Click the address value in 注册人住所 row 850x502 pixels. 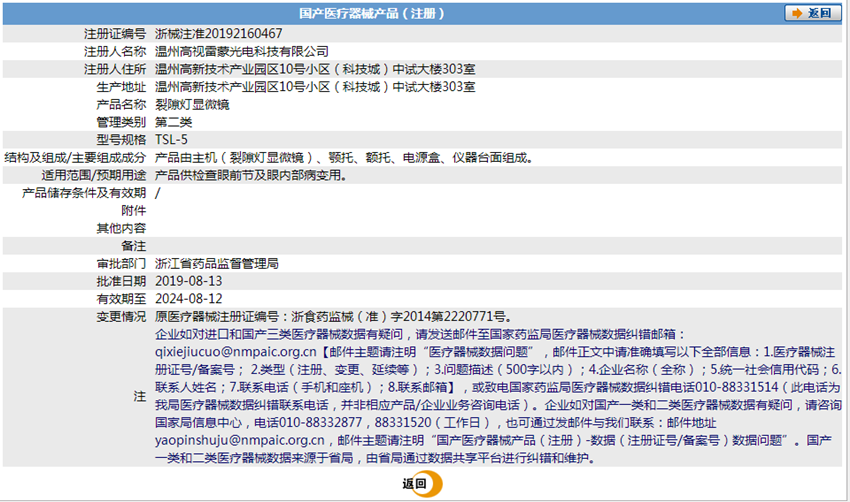pyautogui.click(x=315, y=69)
